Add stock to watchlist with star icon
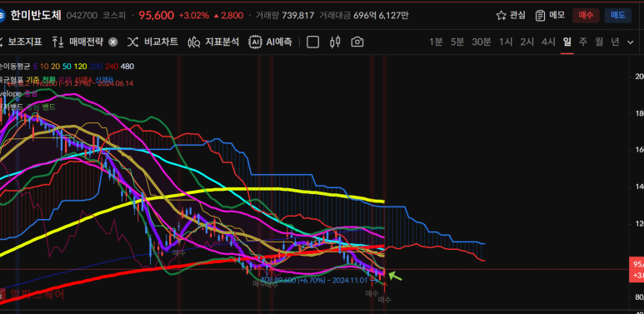The height and width of the screenshot is (314, 644). (x=511, y=16)
